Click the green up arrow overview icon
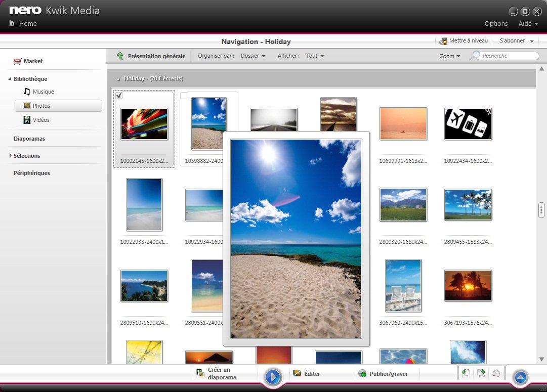The width and height of the screenshot is (547, 392). tap(120, 56)
